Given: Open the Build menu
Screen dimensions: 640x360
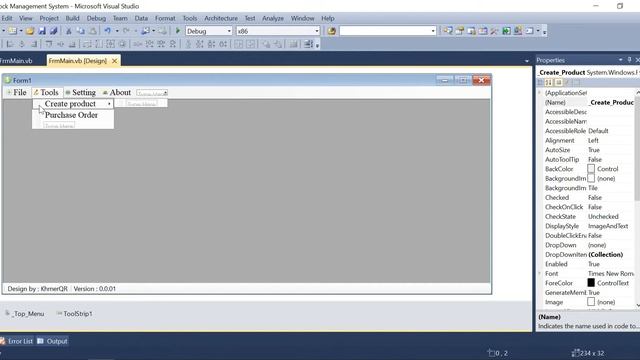Looking at the screenshot, I should click(x=72, y=18).
